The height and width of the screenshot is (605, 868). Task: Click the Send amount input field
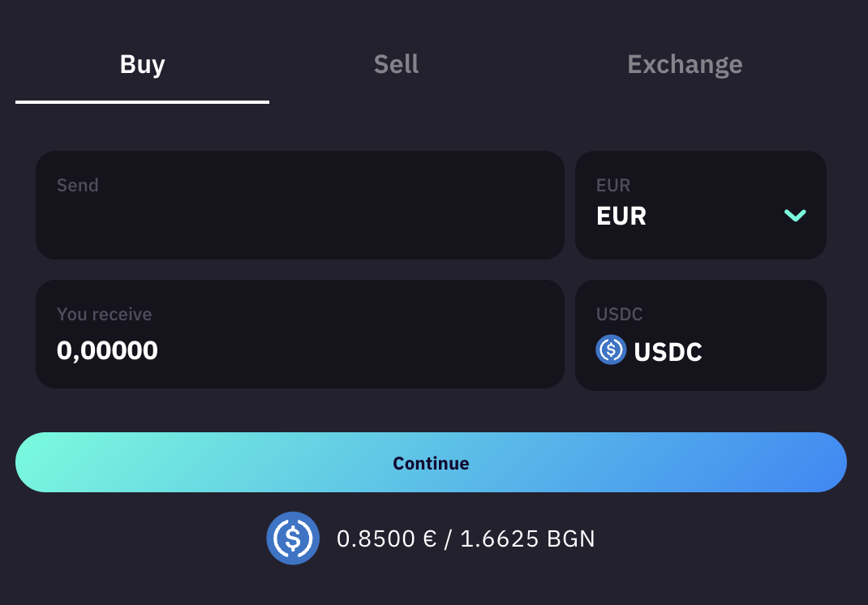(299, 219)
